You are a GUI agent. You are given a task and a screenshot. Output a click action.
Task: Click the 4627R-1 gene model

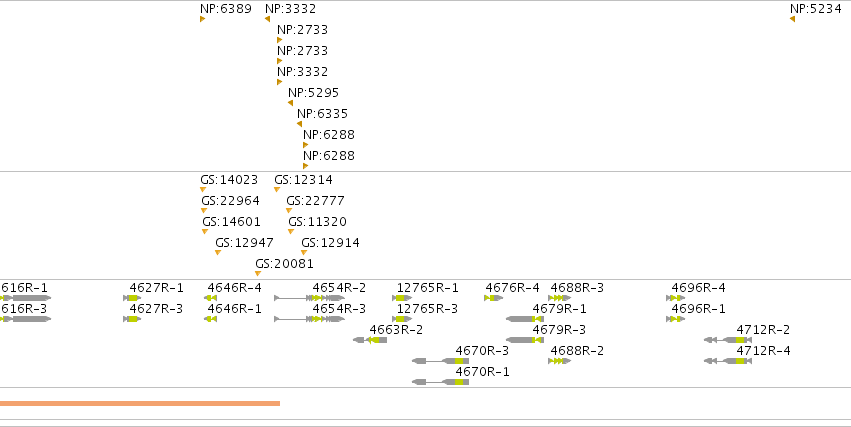pos(132,298)
